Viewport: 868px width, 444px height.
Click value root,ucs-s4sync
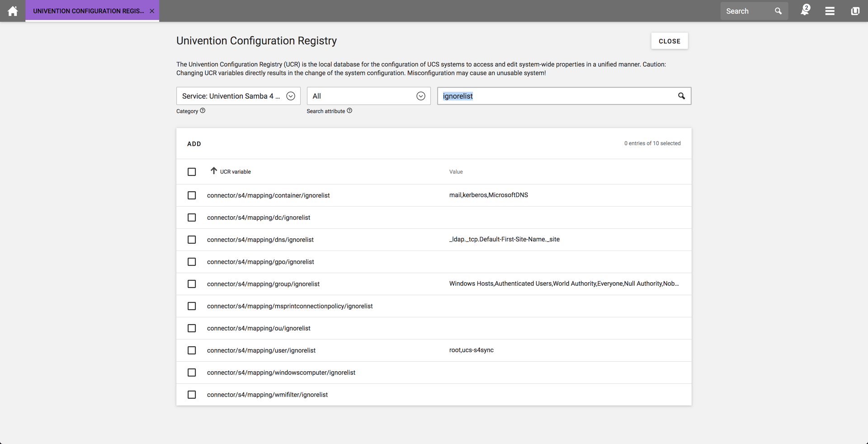[472, 350]
